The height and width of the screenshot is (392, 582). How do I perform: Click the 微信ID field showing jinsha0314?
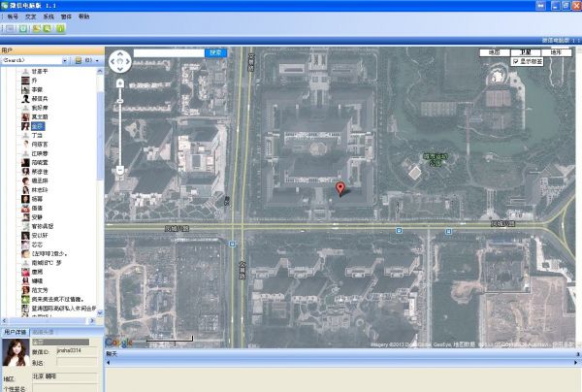pos(76,351)
